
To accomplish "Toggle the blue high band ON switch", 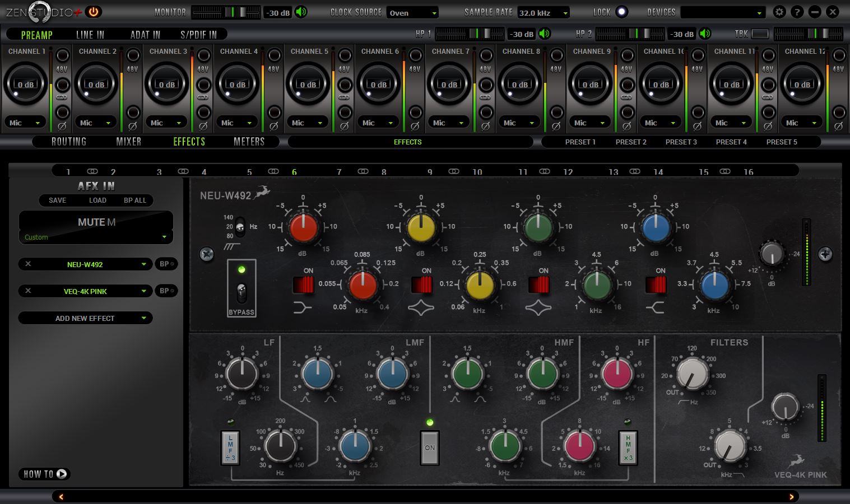I will pyautogui.click(x=656, y=285).
